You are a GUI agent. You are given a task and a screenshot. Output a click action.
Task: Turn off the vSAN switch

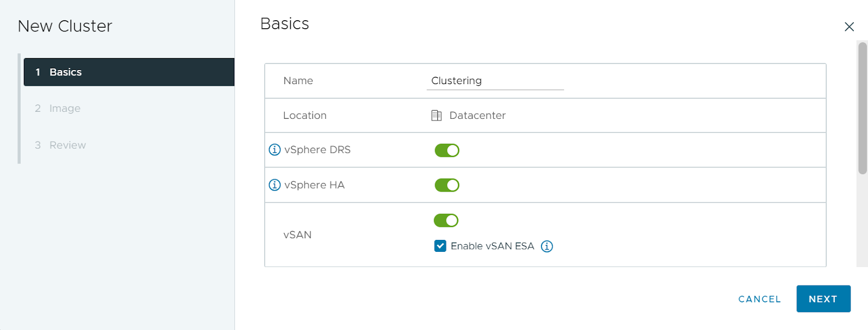[x=446, y=220]
